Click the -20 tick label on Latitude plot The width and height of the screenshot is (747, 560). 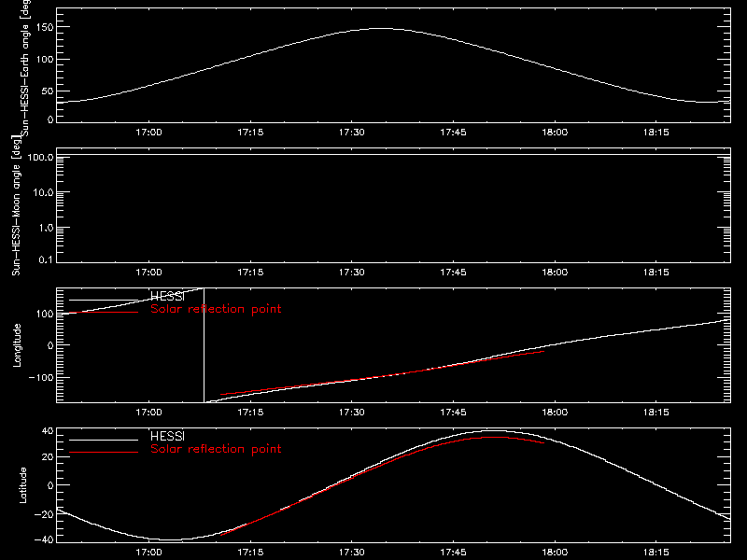[44, 514]
